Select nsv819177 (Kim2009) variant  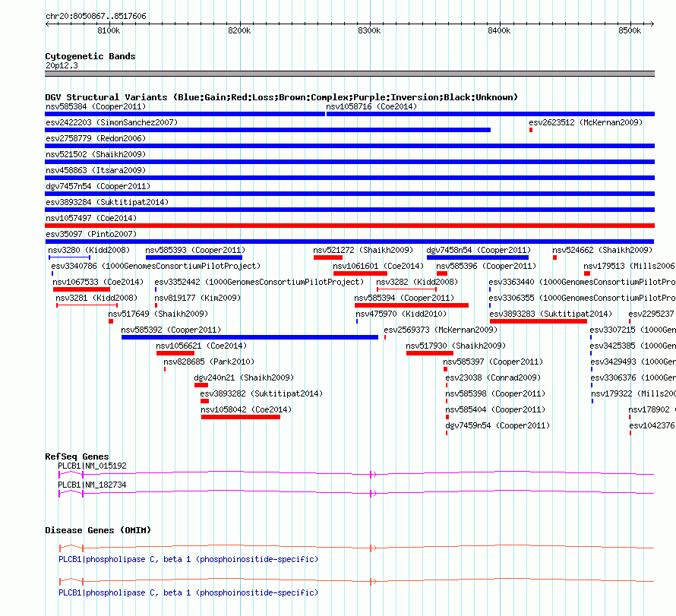197,298
